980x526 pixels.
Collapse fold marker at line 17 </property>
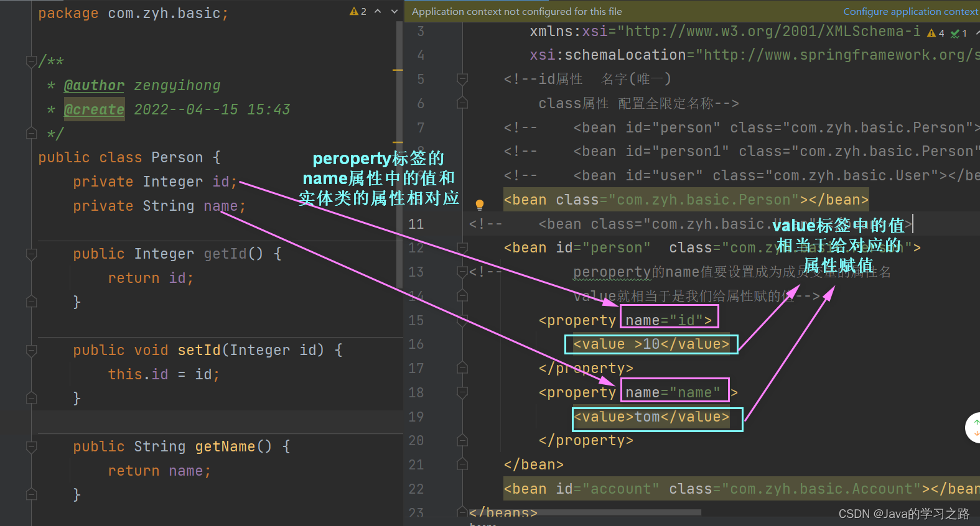(x=462, y=368)
